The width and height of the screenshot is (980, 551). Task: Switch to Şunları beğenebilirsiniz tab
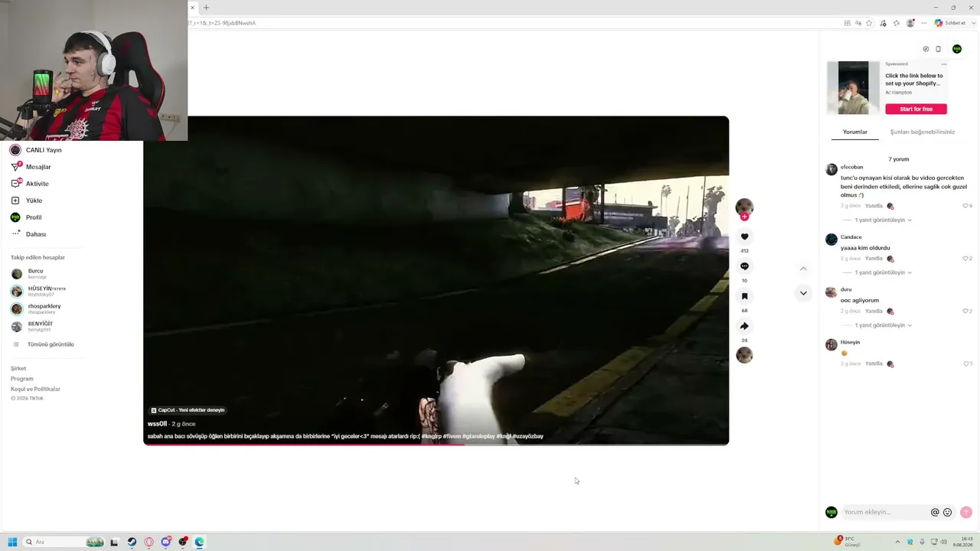coord(922,132)
